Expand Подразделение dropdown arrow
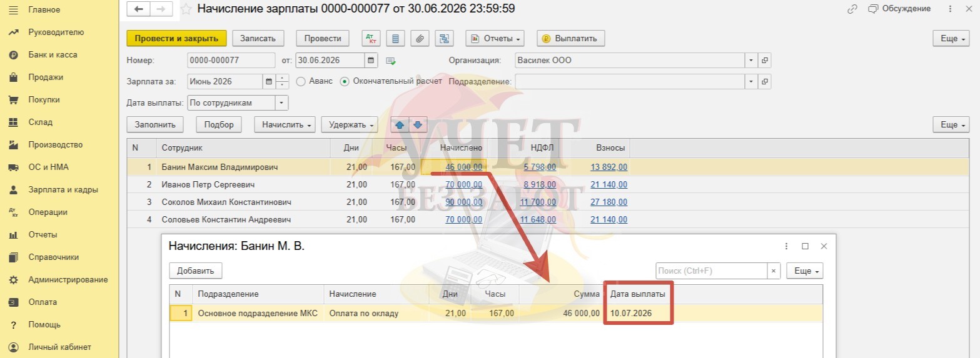980x358 pixels. tap(750, 81)
